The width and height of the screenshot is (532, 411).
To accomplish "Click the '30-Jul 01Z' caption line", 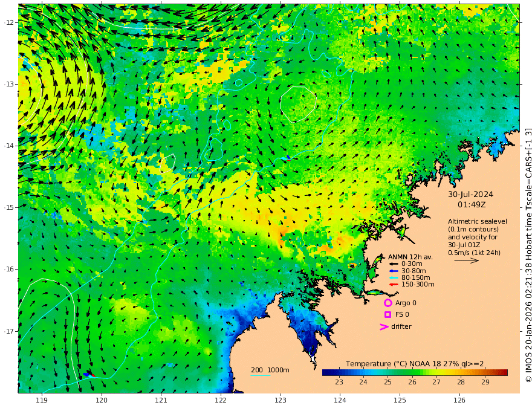I will (x=464, y=245).
